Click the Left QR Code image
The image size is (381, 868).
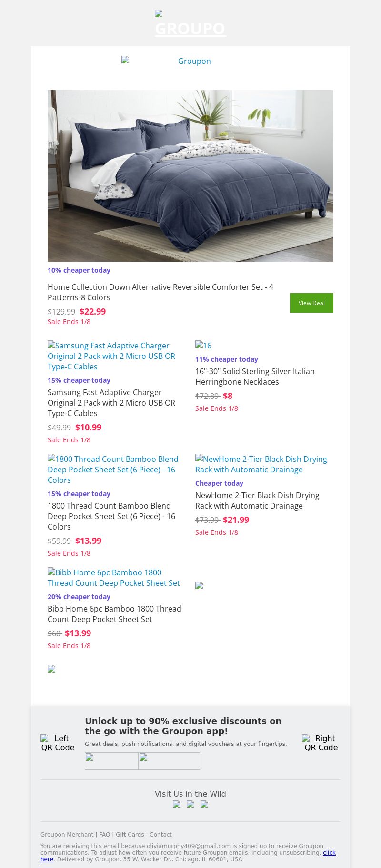click(x=58, y=743)
